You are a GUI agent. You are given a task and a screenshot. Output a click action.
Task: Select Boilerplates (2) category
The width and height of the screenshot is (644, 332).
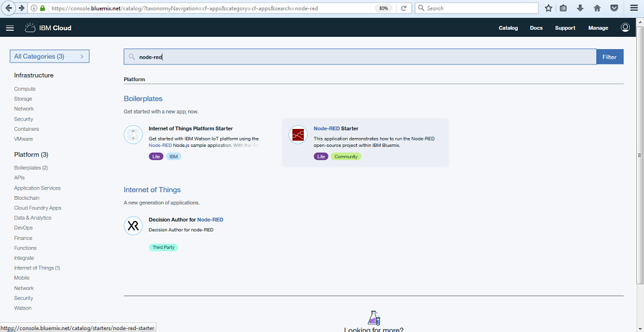(31, 168)
